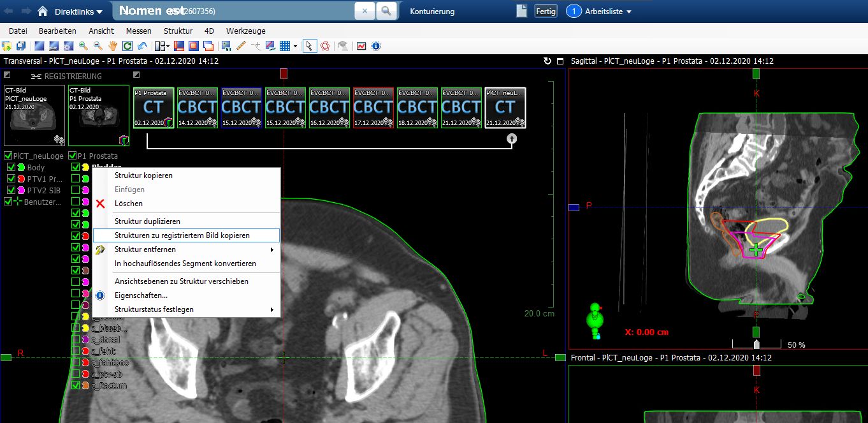The image size is (868, 423).
Task: Click the patient search magnifier button
Action: tap(386, 11)
